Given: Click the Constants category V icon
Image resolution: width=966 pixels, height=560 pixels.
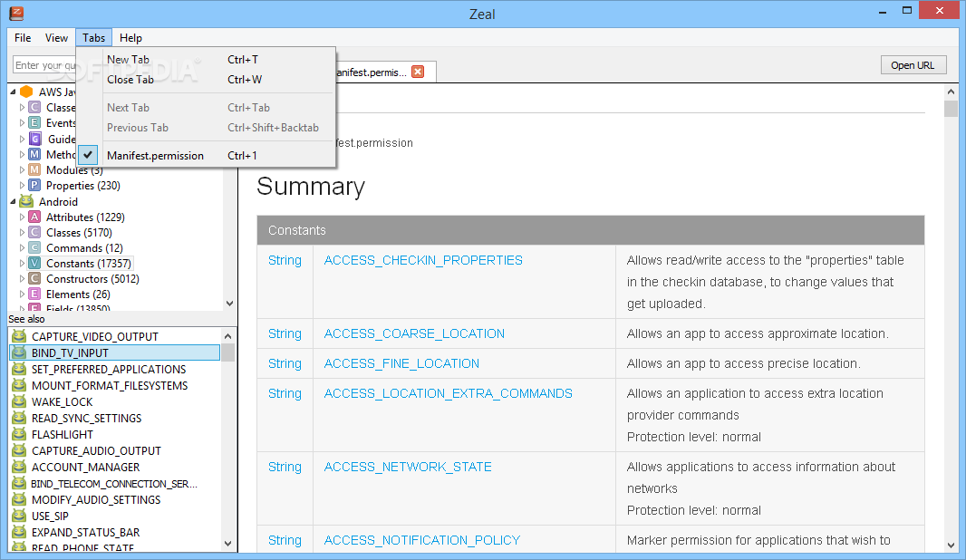Looking at the screenshot, I should 35,263.
